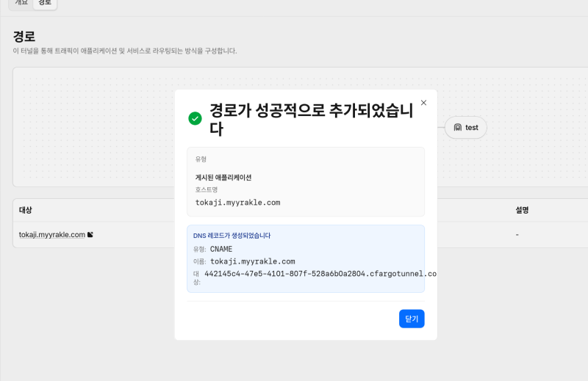Click the external link icon beside tokaji.myyrakle.com
588x381 pixels.
(x=90, y=235)
